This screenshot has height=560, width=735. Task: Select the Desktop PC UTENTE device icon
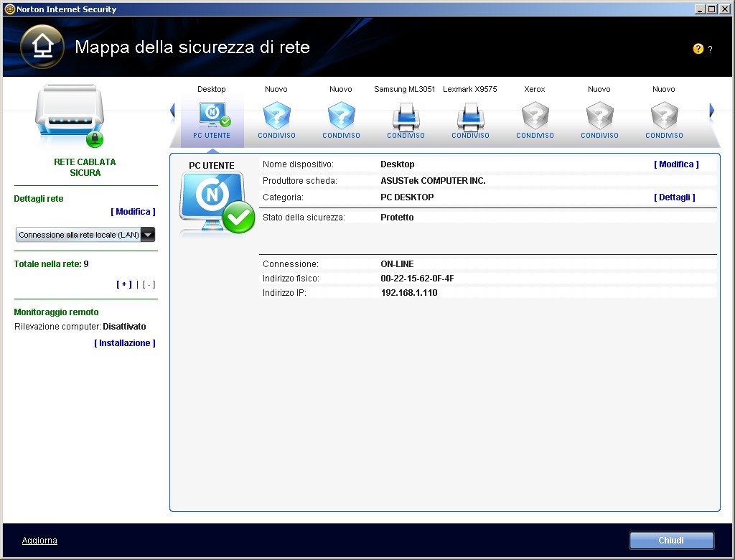[x=214, y=116]
